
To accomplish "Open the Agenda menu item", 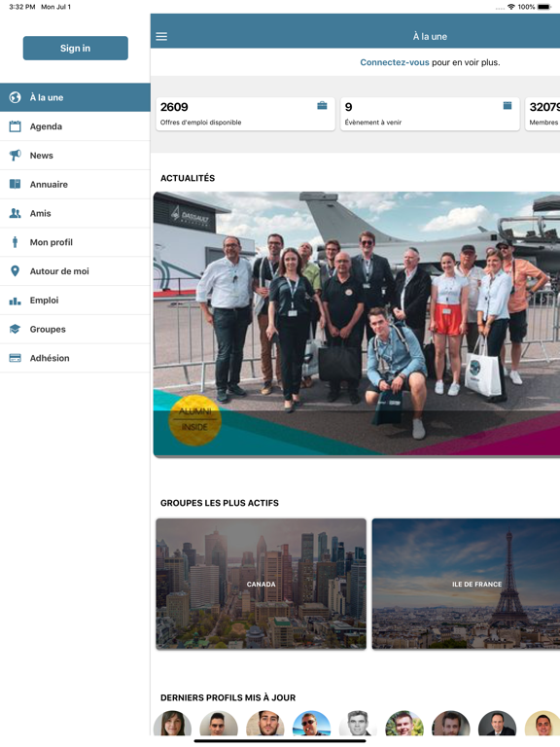I will [x=75, y=126].
